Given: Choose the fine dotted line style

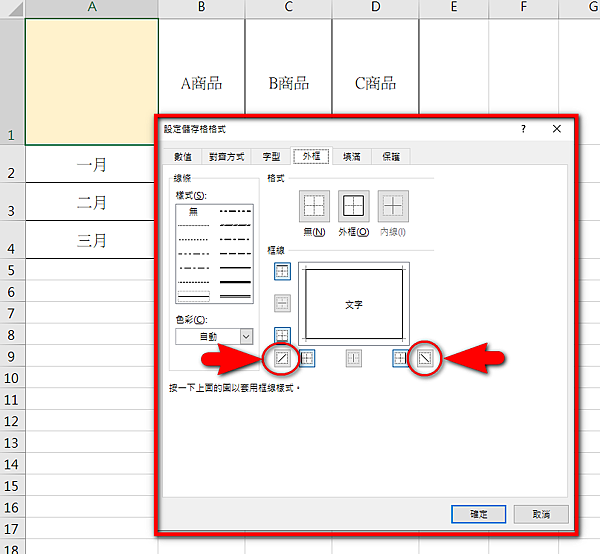Looking at the screenshot, I should pyautogui.click(x=194, y=225).
